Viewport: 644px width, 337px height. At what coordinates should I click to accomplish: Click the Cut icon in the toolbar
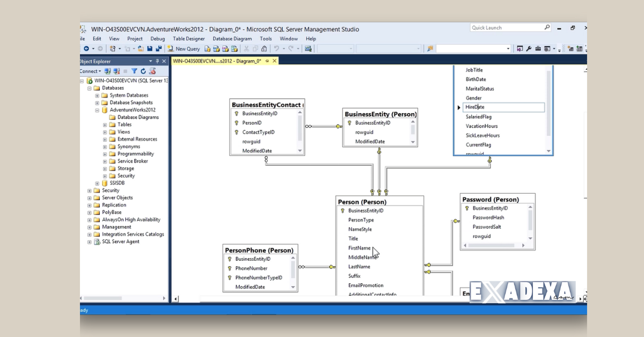(x=246, y=49)
